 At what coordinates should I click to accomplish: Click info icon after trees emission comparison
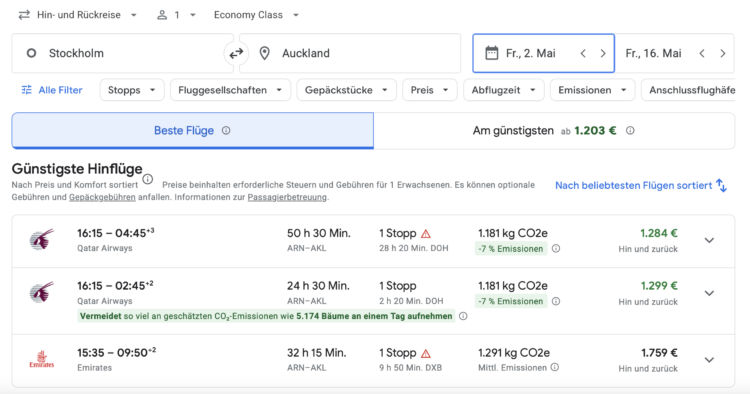(463, 316)
